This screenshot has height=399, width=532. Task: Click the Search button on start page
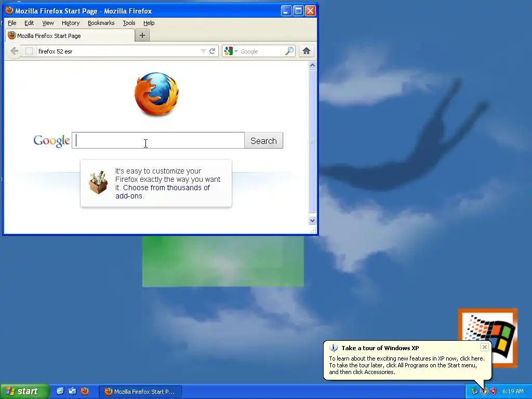tap(263, 140)
